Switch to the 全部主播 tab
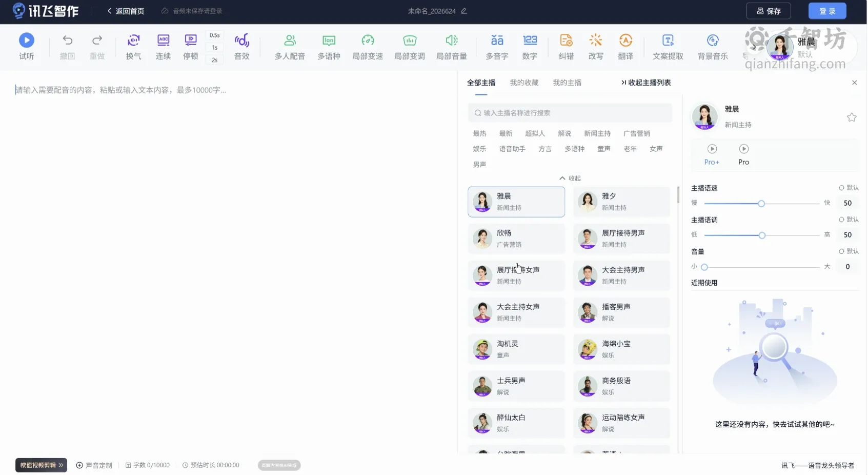 pos(481,83)
